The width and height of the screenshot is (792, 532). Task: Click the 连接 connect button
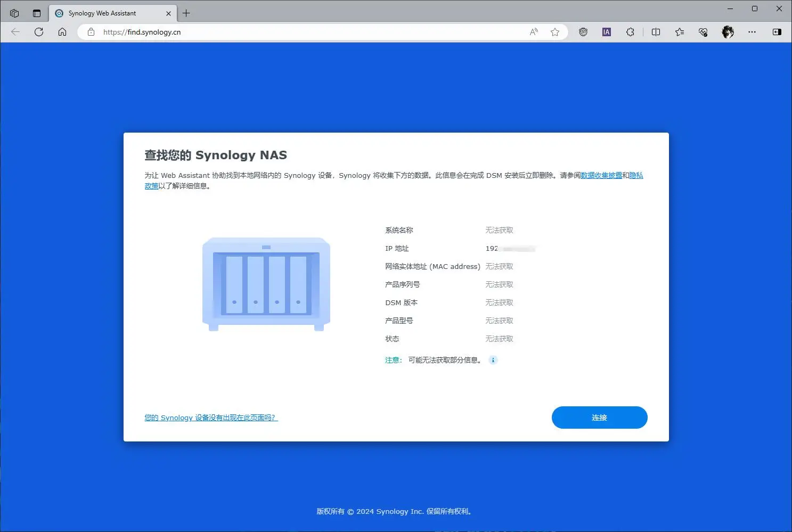coord(599,418)
